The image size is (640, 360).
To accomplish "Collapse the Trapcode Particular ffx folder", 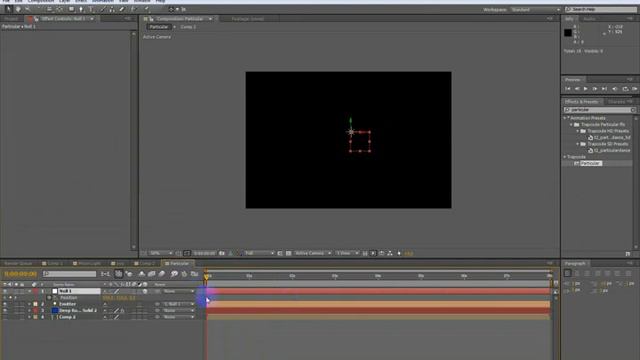I will click(x=571, y=124).
